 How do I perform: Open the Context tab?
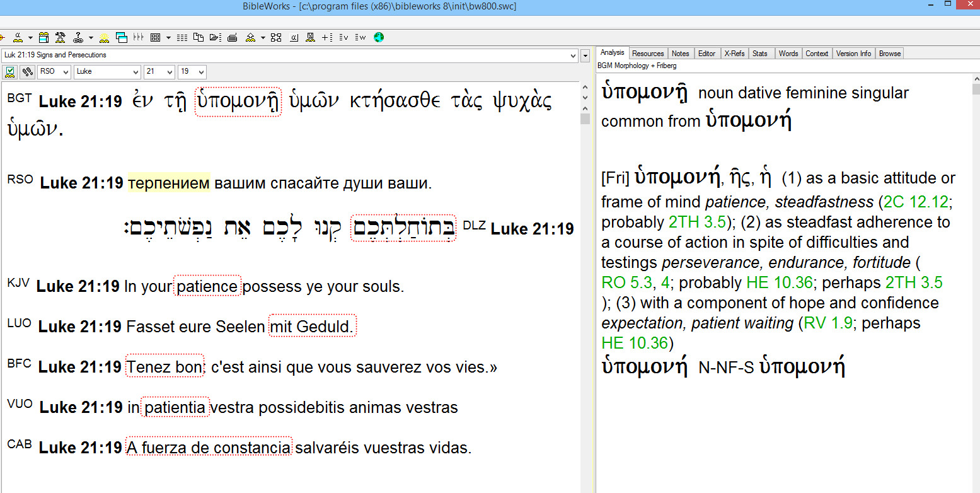coord(817,54)
